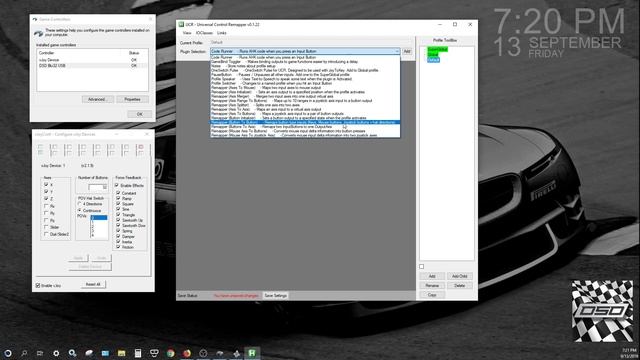Select SuperGlobal profile in toolbox

(x=438, y=49)
